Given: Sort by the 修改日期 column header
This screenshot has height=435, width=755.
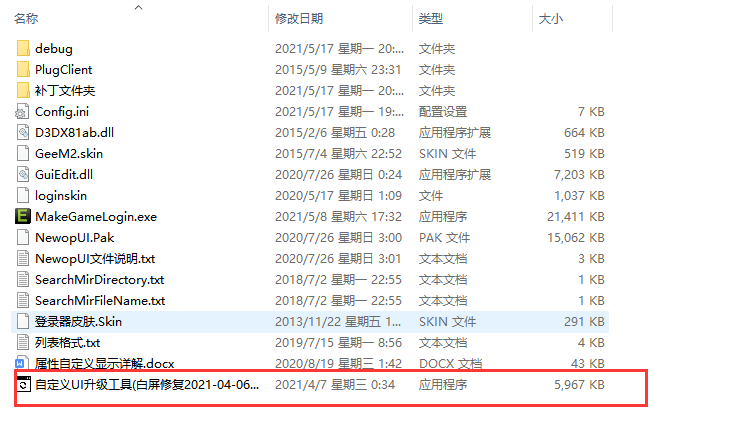Looking at the screenshot, I should pyautogui.click(x=299, y=19).
